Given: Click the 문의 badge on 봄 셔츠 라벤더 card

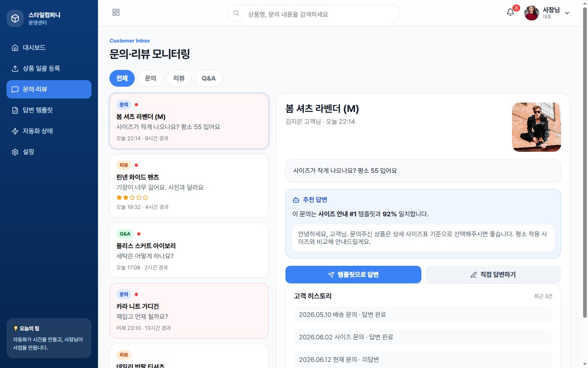Looking at the screenshot, I should 124,105.
